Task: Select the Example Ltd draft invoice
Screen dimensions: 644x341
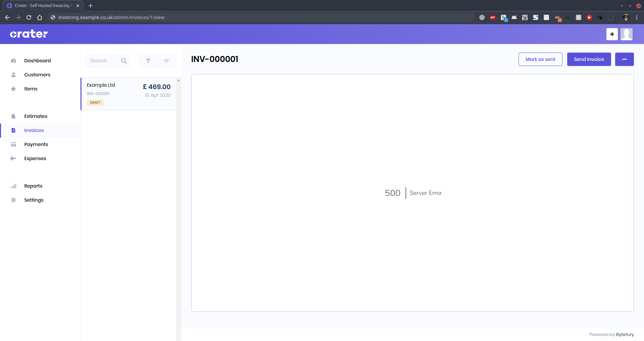Action: tap(128, 93)
